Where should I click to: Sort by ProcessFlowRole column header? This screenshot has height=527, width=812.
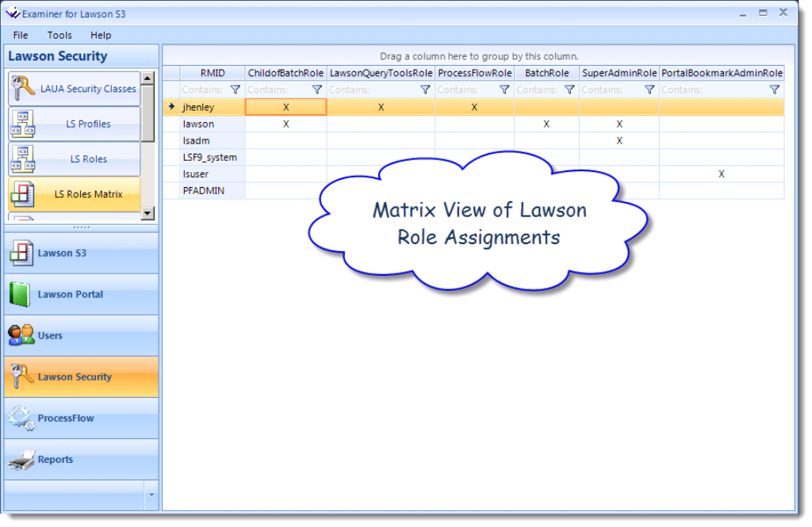point(474,73)
